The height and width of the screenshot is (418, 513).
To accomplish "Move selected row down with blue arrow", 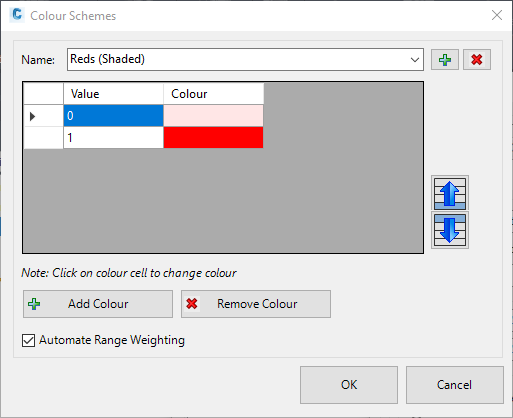I will click(x=450, y=230).
